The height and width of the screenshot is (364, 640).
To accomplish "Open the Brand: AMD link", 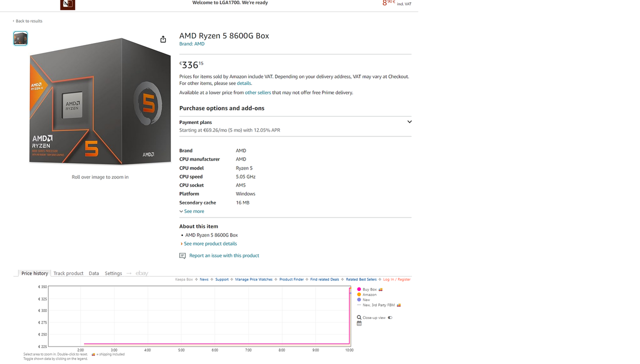I will pyautogui.click(x=192, y=44).
